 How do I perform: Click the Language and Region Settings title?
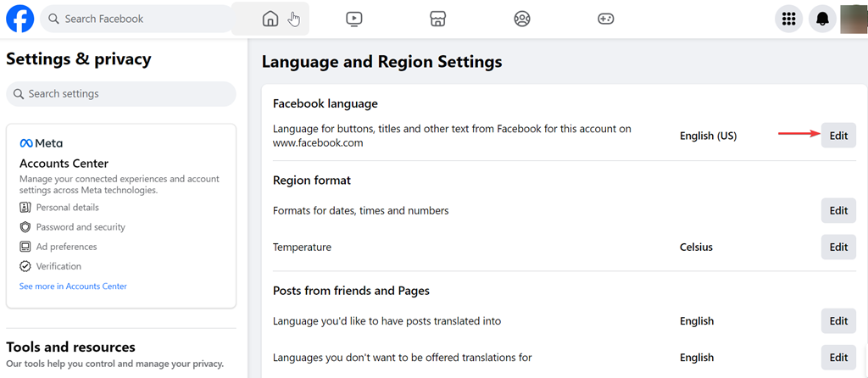(x=382, y=61)
